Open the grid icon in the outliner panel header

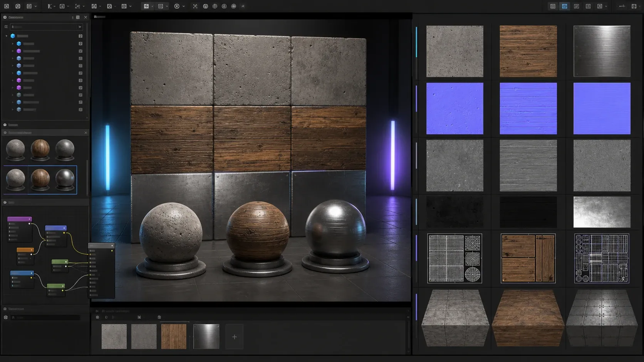78,17
